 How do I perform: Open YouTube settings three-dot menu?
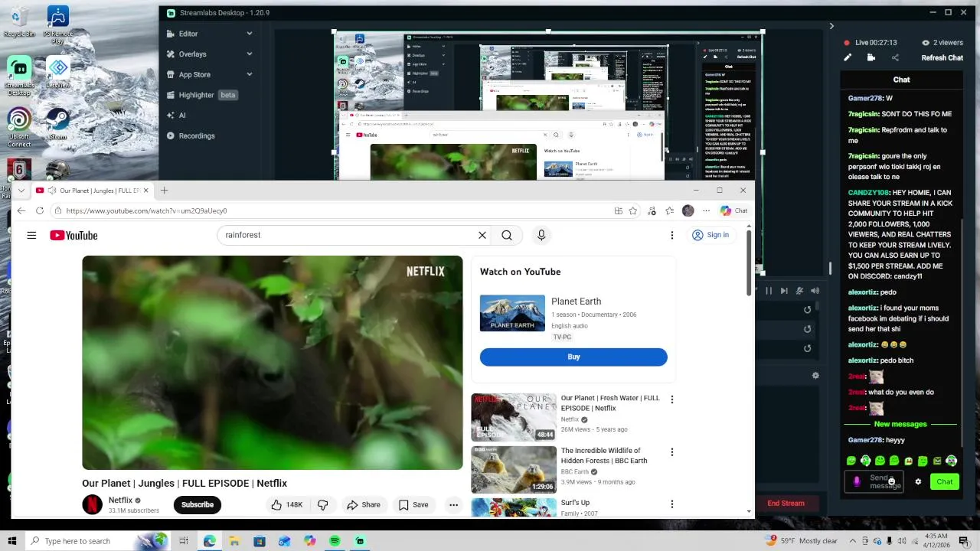[x=671, y=235]
